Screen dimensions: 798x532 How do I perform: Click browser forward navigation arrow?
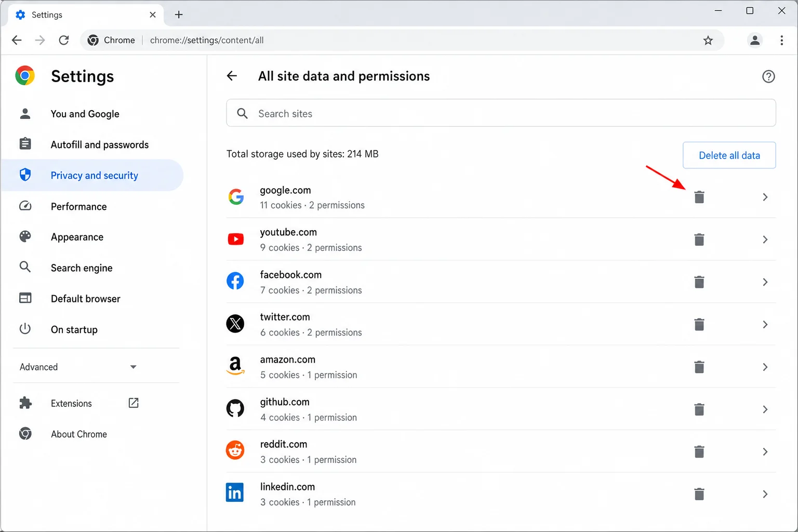(40, 40)
